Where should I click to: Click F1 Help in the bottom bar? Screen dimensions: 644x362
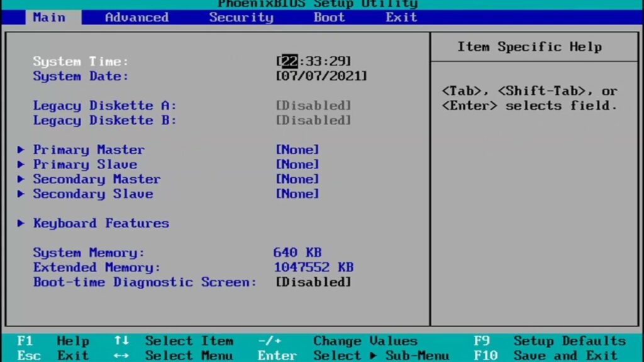tap(50, 341)
